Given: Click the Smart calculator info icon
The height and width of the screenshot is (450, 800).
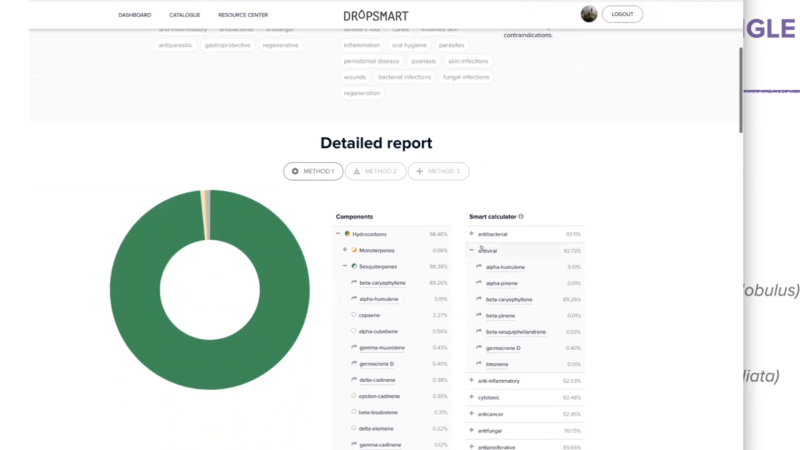Looking at the screenshot, I should pyautogui.click(x=521, y=216).
